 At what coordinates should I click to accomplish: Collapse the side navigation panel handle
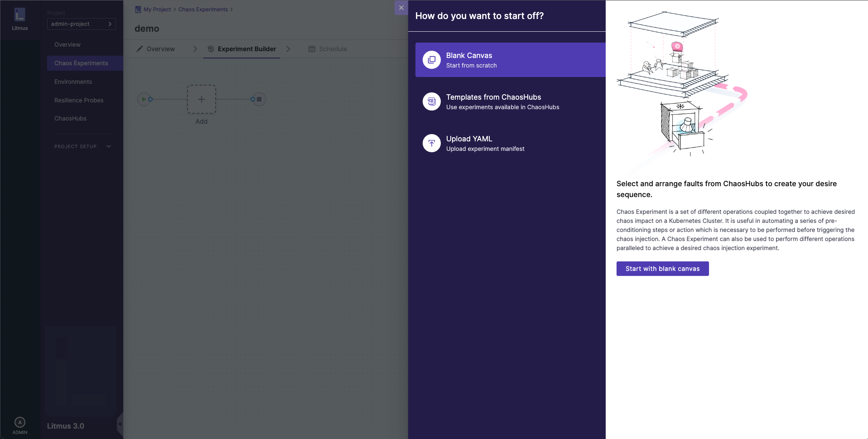[120, 424]
